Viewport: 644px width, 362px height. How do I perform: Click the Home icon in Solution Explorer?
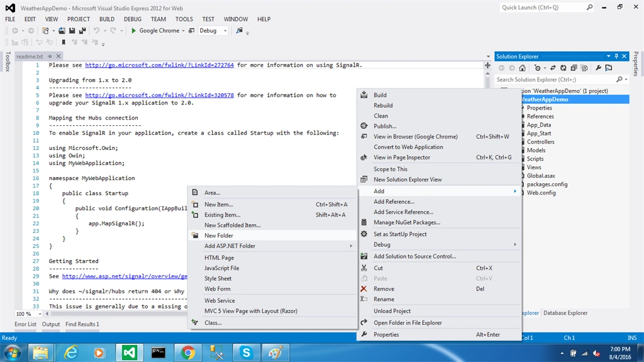pyautogui.click(x=522, y=68)
